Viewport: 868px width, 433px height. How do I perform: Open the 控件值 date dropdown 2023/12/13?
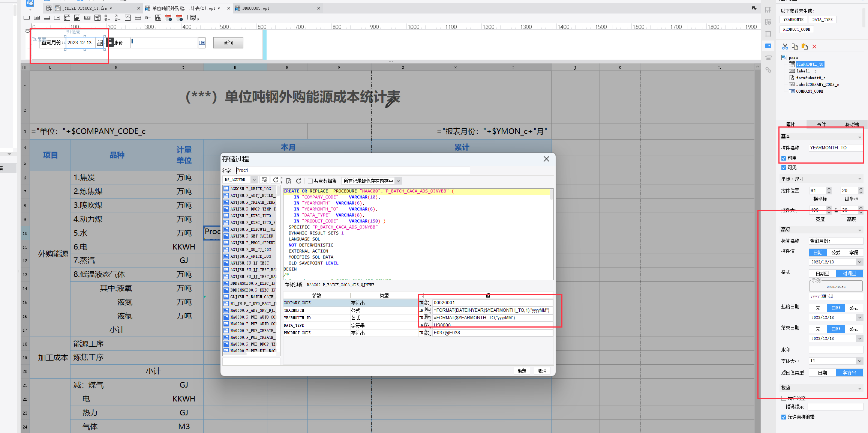[x=859, y=262]
